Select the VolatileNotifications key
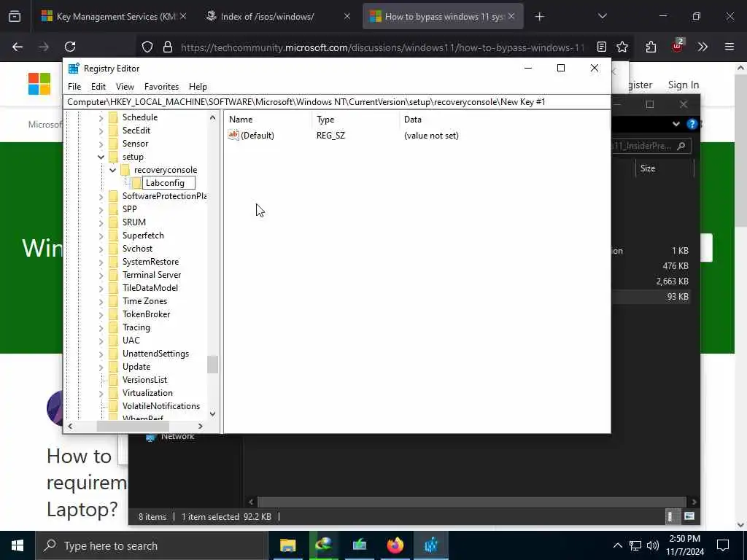Image resolution: width=747 pixels, height=560 pixels. coord(161,406)
